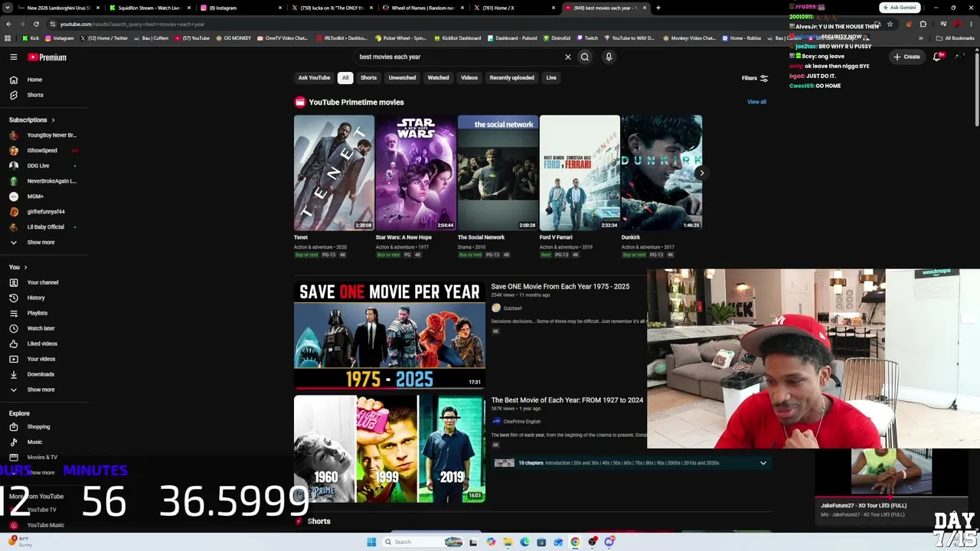The image size is (980, 551).
Task: Switch to the Wheel of Names tab
Action: (x=423, y=8)
